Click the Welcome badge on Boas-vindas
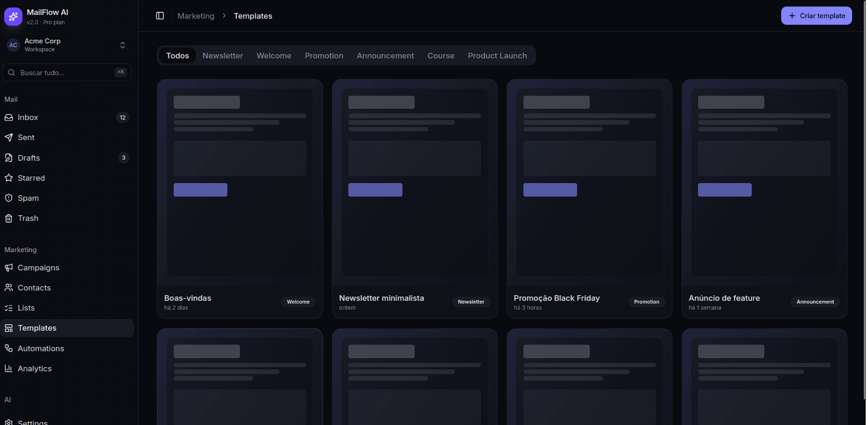Image resolution: width=868 pixels, height=425 pixels. click(298, 302)
